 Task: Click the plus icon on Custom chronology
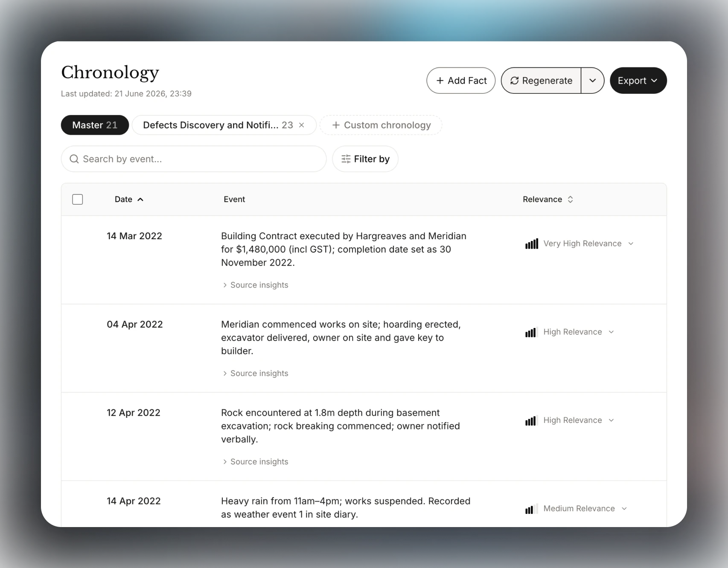tap(336, 125)
